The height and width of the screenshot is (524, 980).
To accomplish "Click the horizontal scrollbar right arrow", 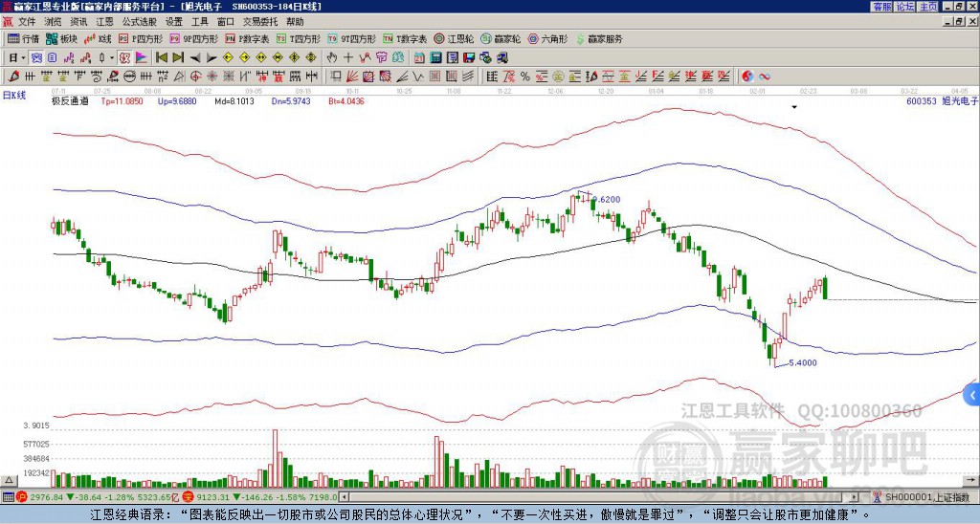I will (855, 497).
